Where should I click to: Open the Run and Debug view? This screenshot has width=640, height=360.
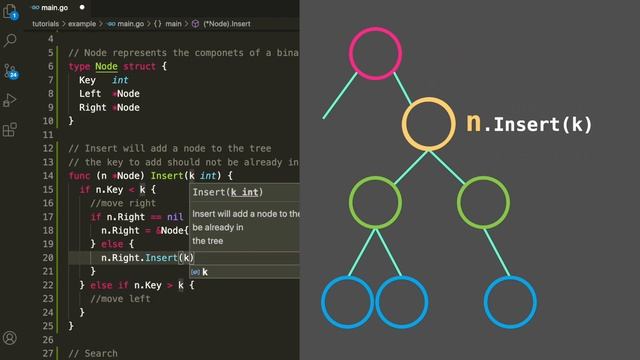click(x=9, y=100)
